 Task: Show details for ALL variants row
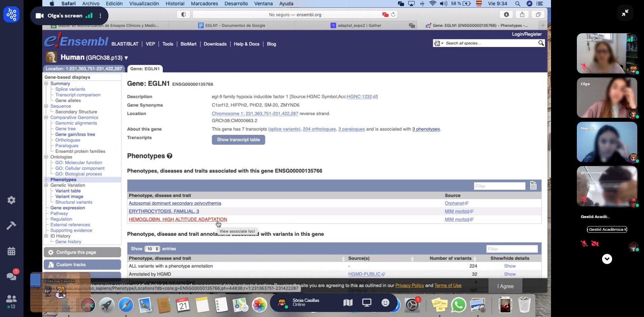coord(510,266)
